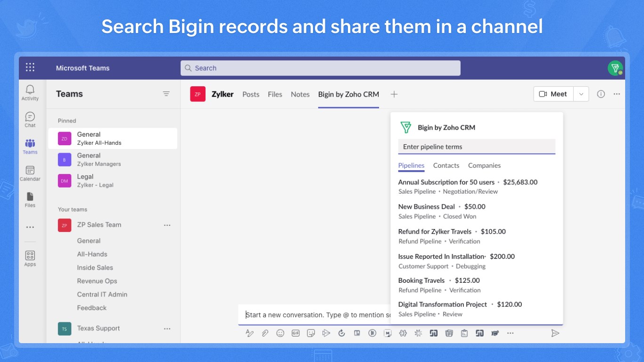Select General channel of Zylker Managers
The height and width of the screenshot is (362, 644).
pos(113,159)
